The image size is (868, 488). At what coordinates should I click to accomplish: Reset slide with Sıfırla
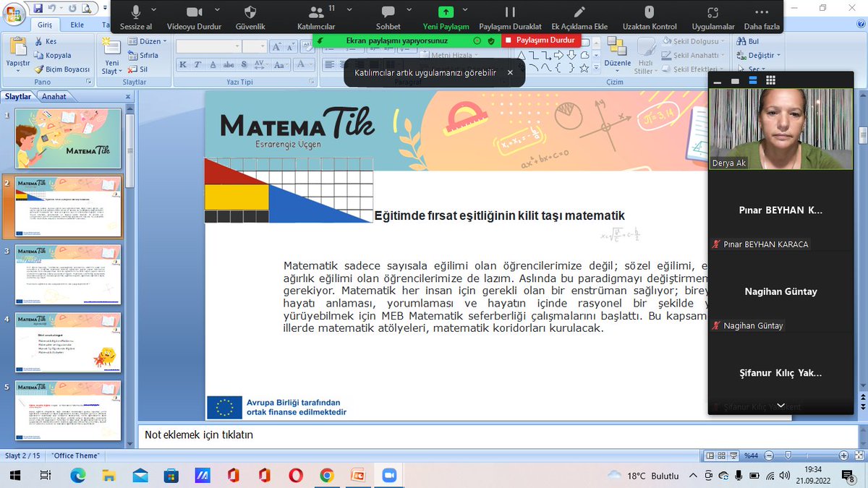coord(143,56)
